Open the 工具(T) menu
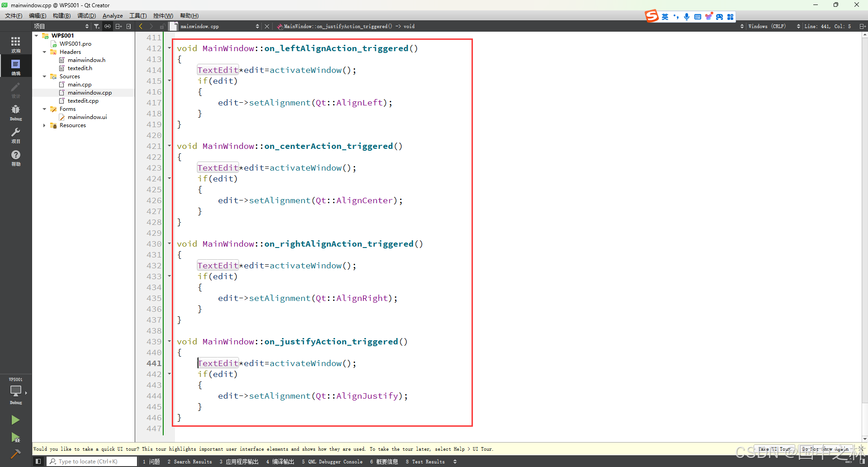Screen dimensions: 868x467 (x=138, y=16)
